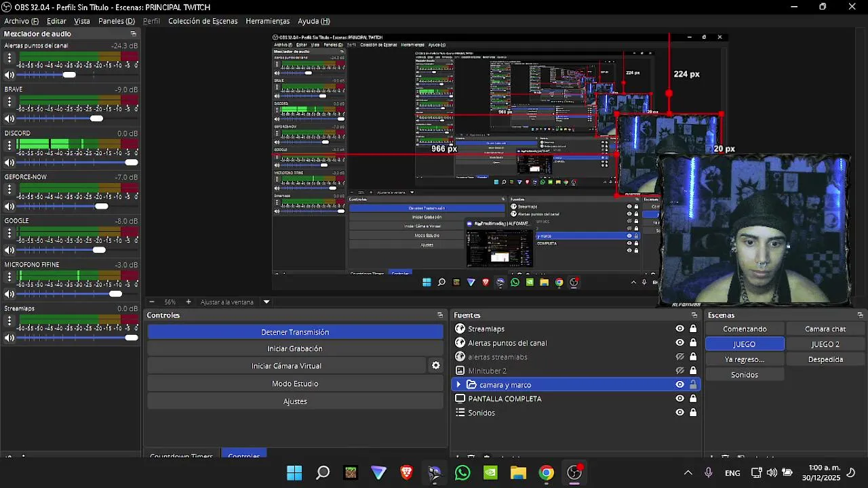Open virtual camera settings gear
The height and width of the screenshot is (488, 868).
pos(436,366)
